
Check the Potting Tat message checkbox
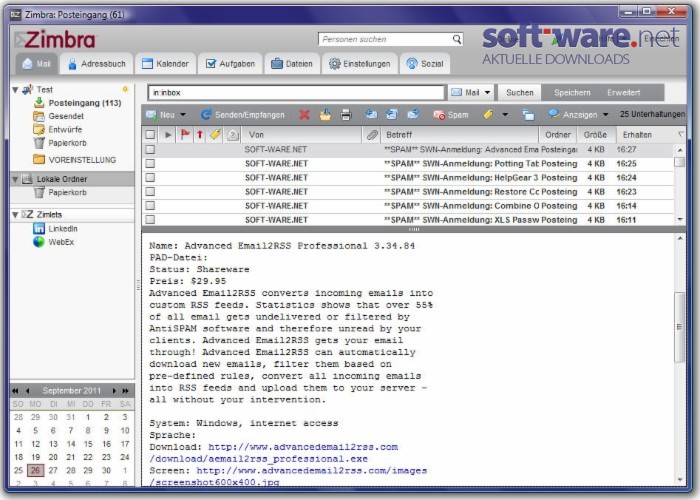(x=150, y=163)
